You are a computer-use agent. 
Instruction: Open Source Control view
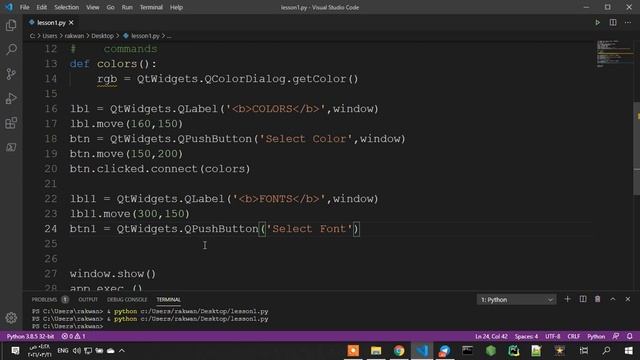pyautogui.click(x=11, y=74)
